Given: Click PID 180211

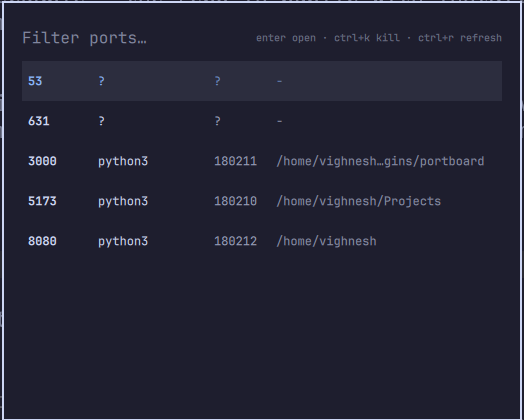Looking at the screenshot, I should click(235, 161).
